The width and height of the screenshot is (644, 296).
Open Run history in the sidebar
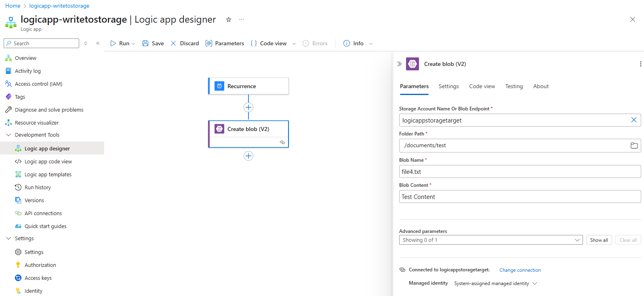(38, 188)
